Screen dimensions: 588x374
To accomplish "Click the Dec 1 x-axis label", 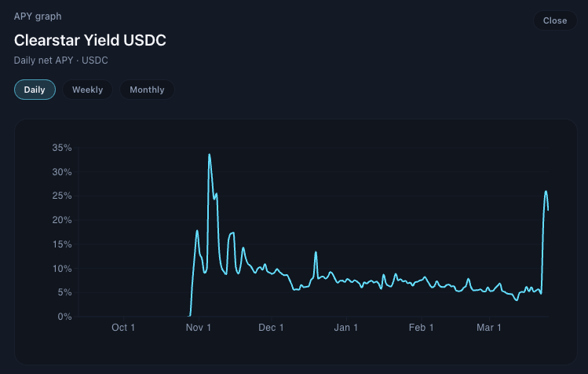I will [x=271, y=328].
